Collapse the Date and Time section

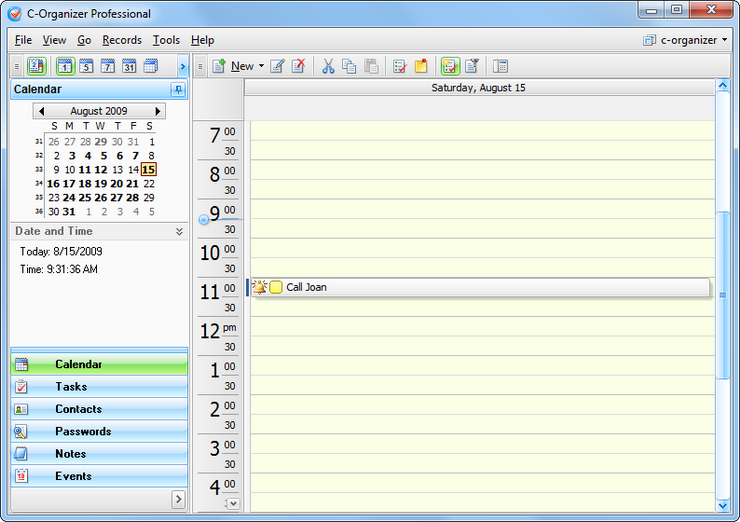[x=179, y=231]
